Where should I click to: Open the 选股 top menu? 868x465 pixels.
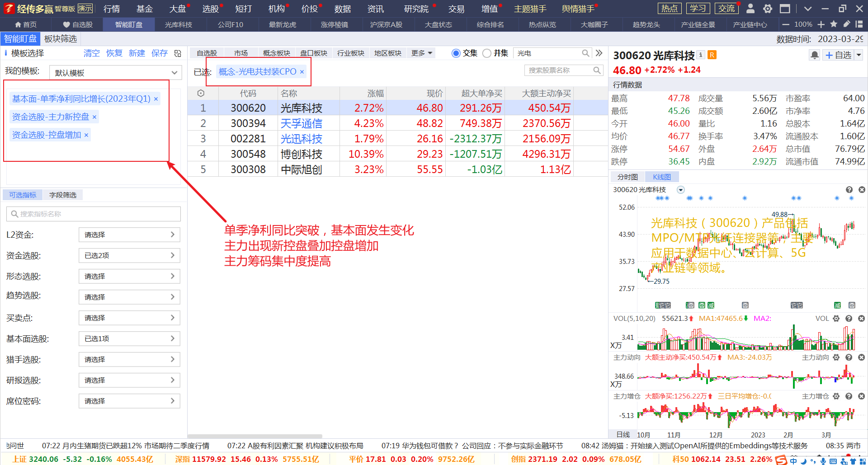(210, 9)
